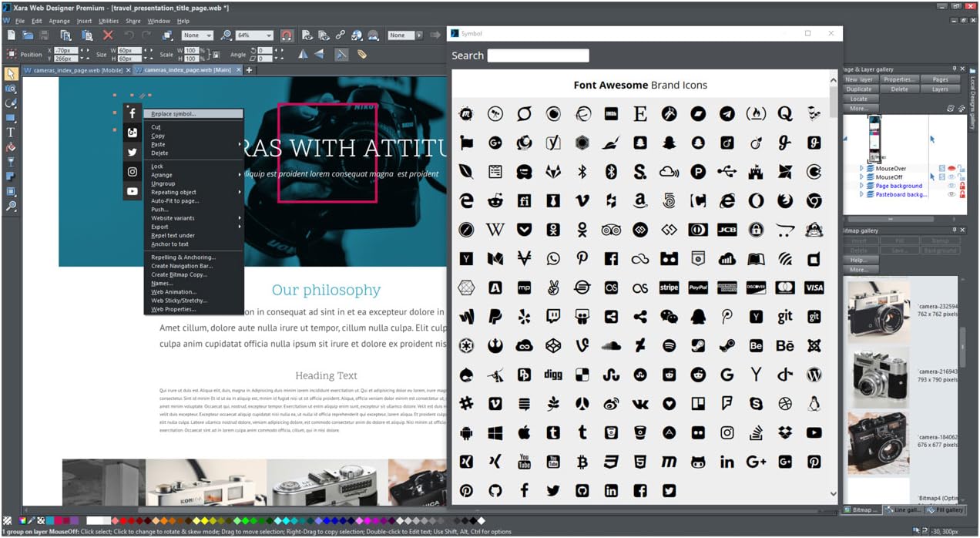Open Repeating object submenu
Viewport: 980px width, 538px height.
(194, 192)
